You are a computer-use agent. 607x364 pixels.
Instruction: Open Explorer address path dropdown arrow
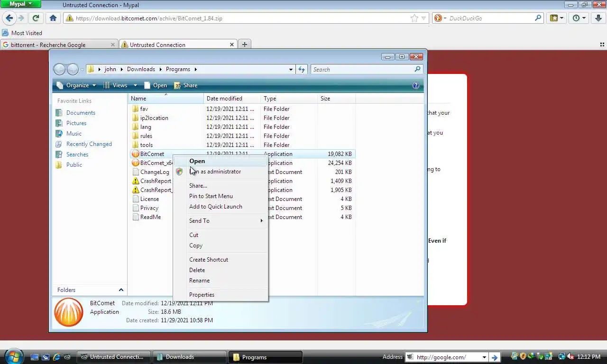pyautogui.click(x=291, y=69)
